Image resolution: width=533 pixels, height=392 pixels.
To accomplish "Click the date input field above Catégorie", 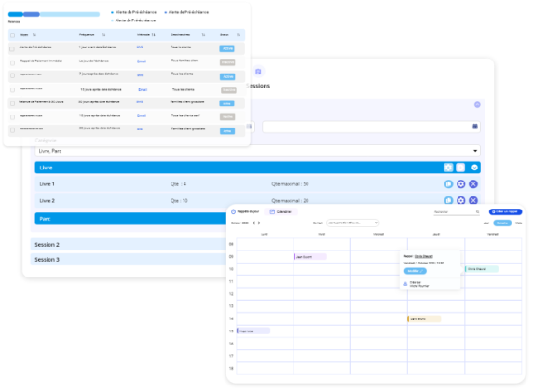I will 371,127.
